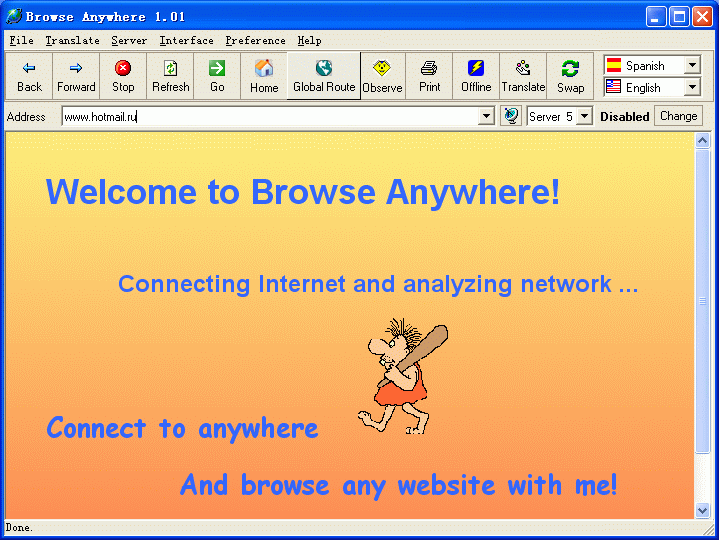Image resolution: width=719 pixels, height=540 pixels.
Task: Minimize the Browse Anywhere window
Action: point(656,17)
